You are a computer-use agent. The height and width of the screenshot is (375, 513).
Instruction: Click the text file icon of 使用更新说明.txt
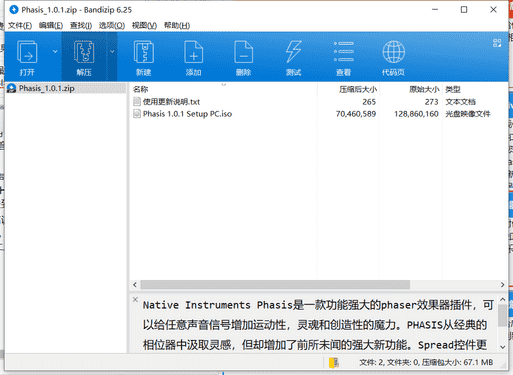pos(137,102)
